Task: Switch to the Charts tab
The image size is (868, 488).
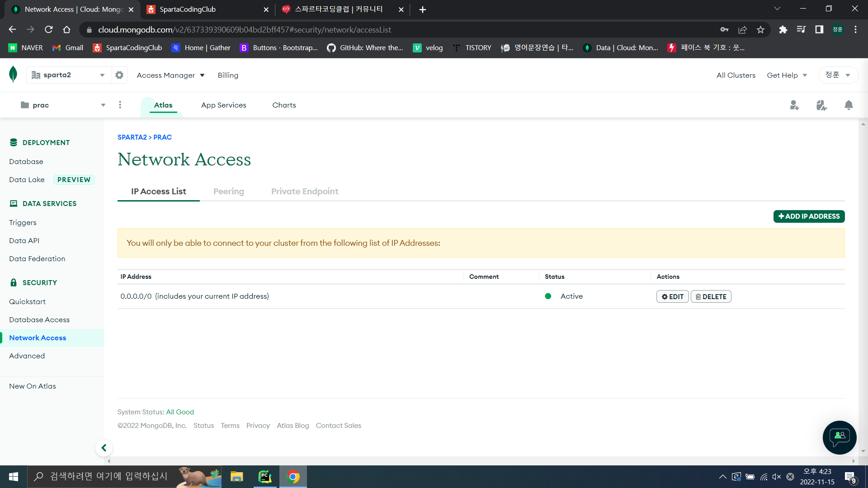Action: [284, 105]
